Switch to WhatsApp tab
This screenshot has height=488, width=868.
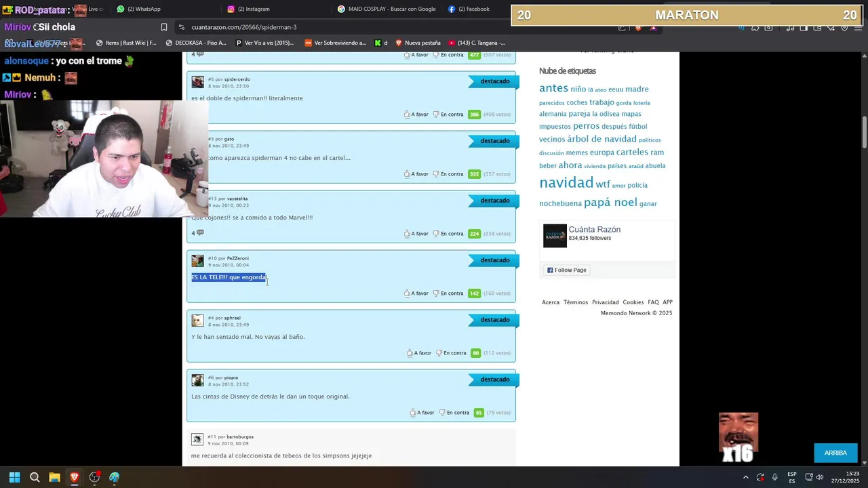pos(138,9)
